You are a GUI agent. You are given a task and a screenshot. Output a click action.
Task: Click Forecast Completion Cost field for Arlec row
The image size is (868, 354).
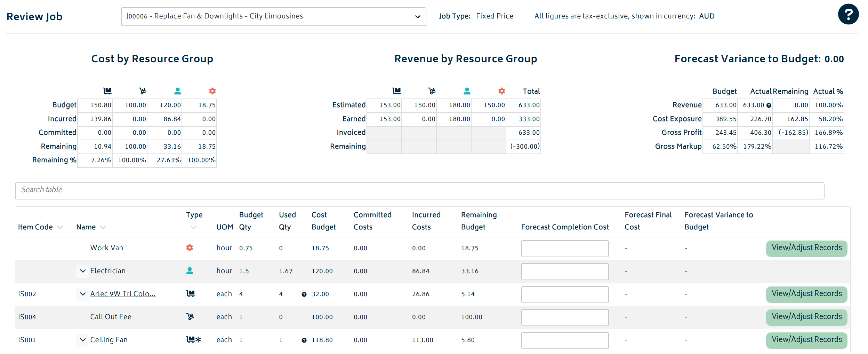565,294
